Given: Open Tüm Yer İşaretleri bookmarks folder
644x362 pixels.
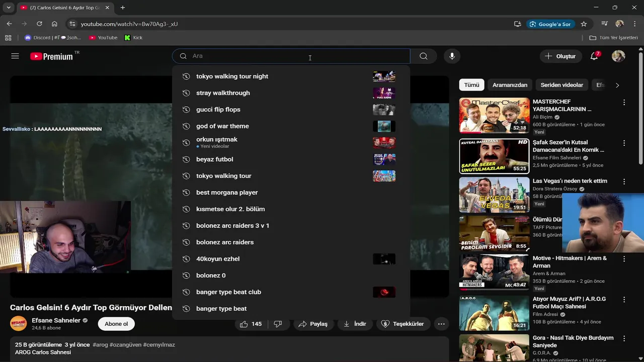Looking at the screenshot, I should 613,38.
